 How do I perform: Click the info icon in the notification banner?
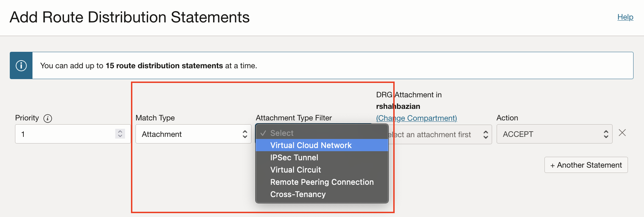point(21,65)
